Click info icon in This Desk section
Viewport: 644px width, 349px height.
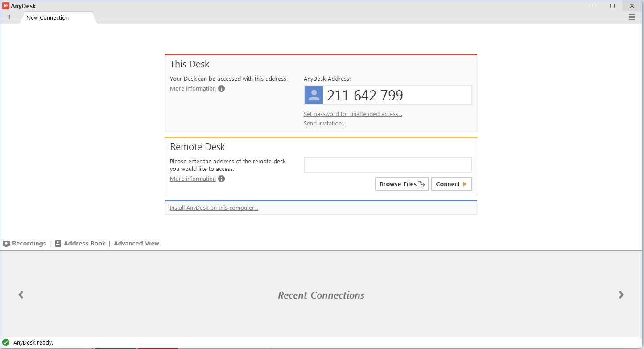pyautogui.click(x=221, y=88)
